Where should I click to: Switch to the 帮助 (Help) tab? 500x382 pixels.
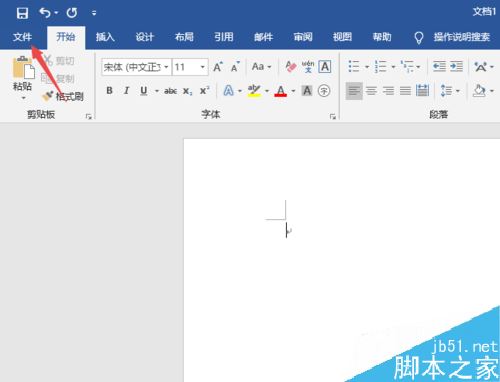(x=382, y=37)
